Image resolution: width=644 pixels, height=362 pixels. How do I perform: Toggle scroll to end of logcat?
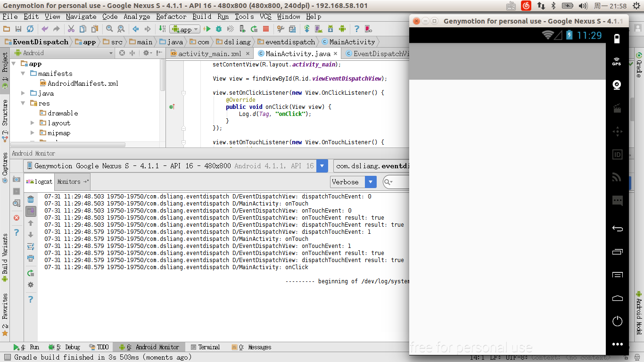tap(31, 211)
